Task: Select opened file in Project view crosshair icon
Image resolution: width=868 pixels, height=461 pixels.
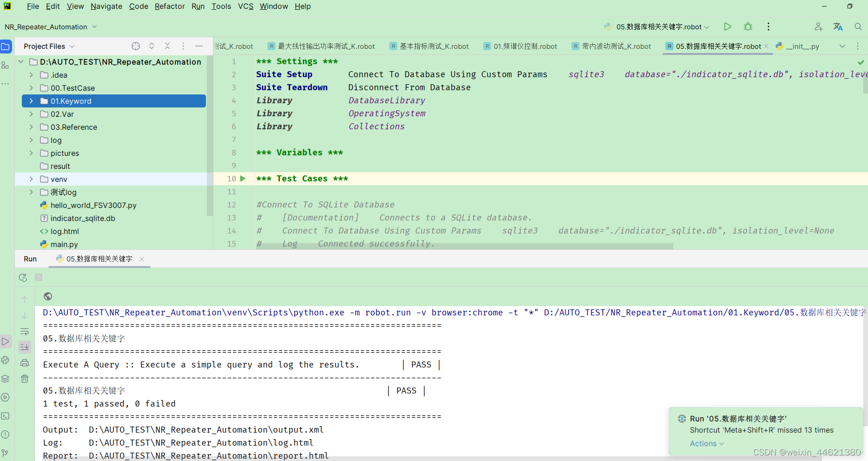Action: coord(135,46)
